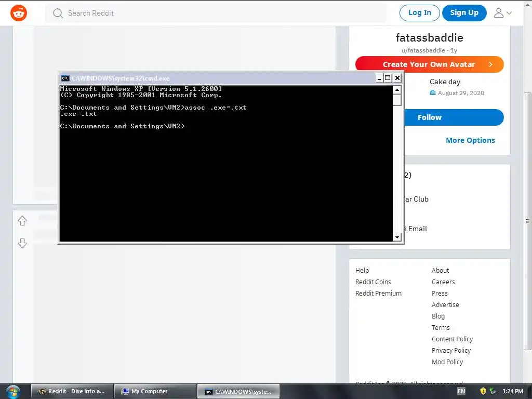The image size is (532, 399).
Task: Open the Reddit Coins link
Action: coord(373,282)
